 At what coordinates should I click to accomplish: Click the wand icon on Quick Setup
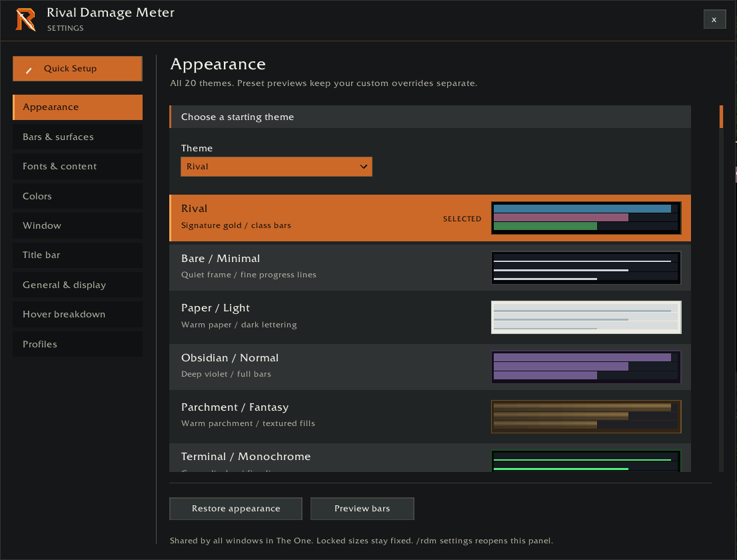29,69
